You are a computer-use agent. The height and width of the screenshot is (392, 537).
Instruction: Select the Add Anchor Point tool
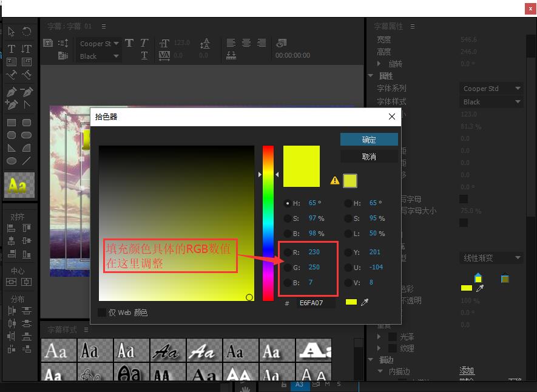click(12, 104)
